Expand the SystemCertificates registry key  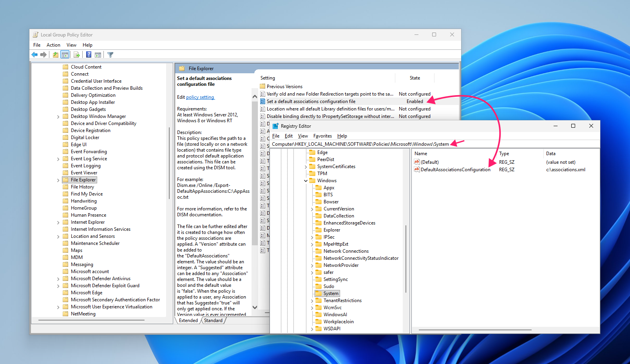click(x=306, y=167)
